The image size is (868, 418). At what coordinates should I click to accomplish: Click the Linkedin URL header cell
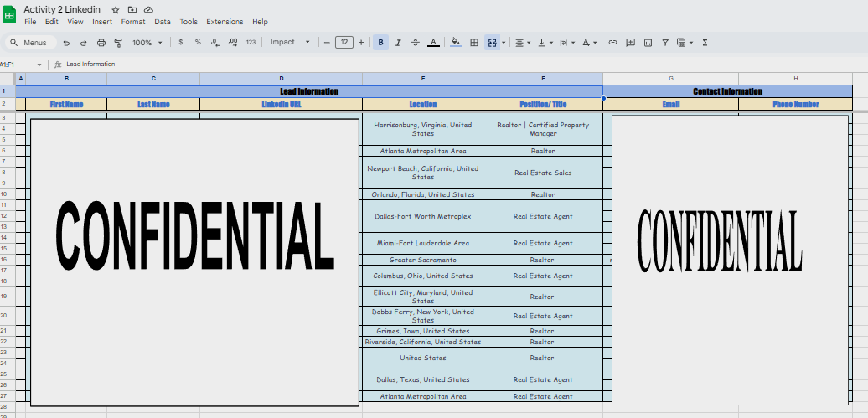click(x=282, y=104)
